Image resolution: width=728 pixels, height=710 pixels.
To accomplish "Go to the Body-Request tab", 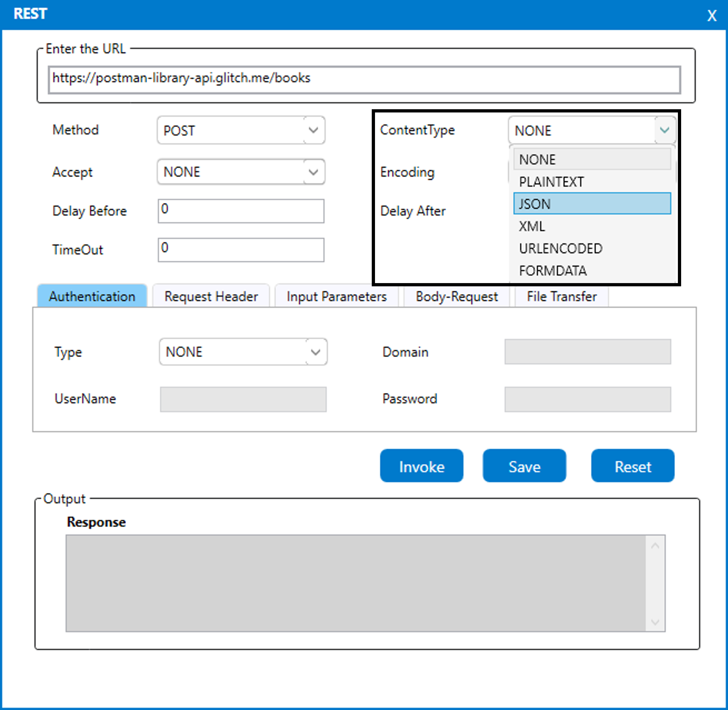I will (x=456, y=296).
